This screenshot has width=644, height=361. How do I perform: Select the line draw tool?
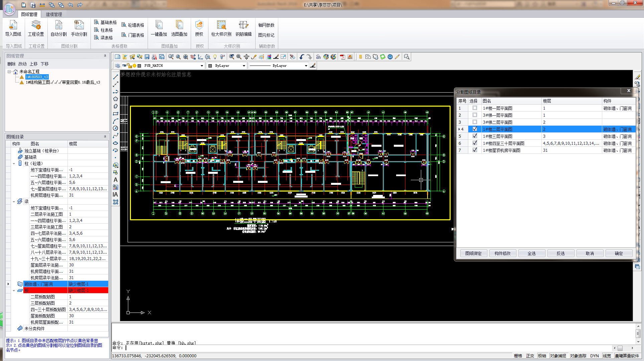tap(116, 77)
